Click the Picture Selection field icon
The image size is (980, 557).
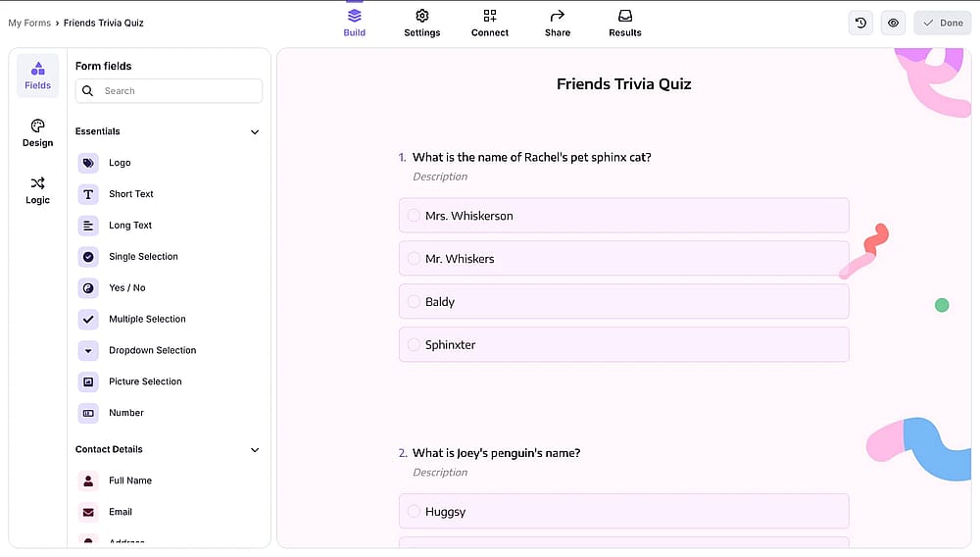[x=88, y=381]
